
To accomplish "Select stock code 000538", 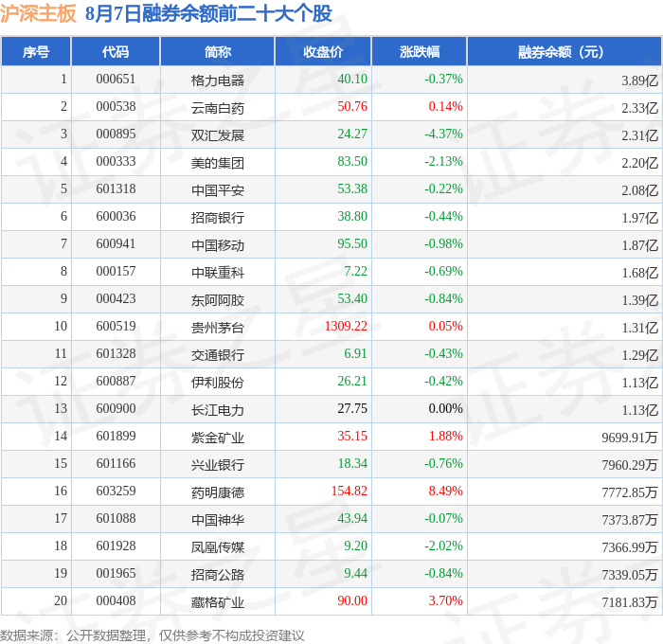I will tap(116, 107).
